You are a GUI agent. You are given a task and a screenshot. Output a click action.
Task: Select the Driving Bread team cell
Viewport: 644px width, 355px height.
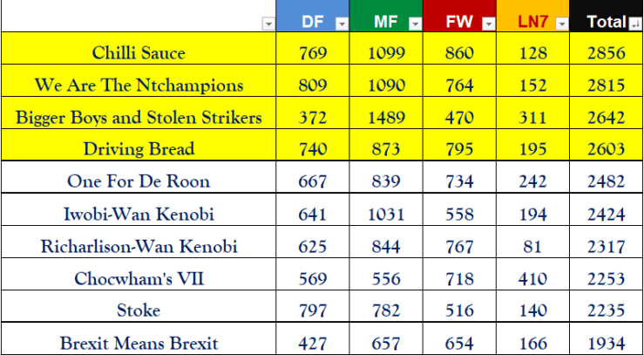click(139, 149)
